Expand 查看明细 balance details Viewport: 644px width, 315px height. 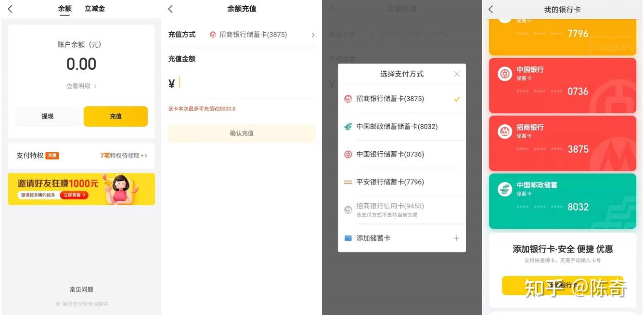[82, 86]
